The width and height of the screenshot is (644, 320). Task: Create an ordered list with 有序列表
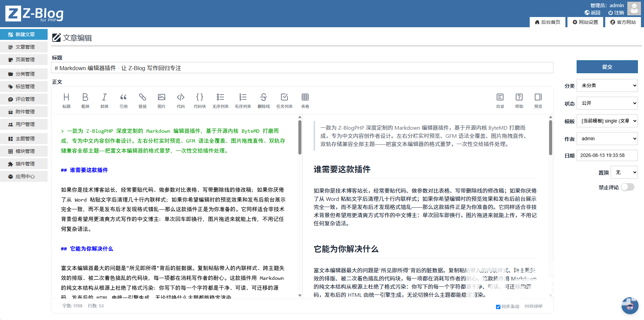point(243,101)
